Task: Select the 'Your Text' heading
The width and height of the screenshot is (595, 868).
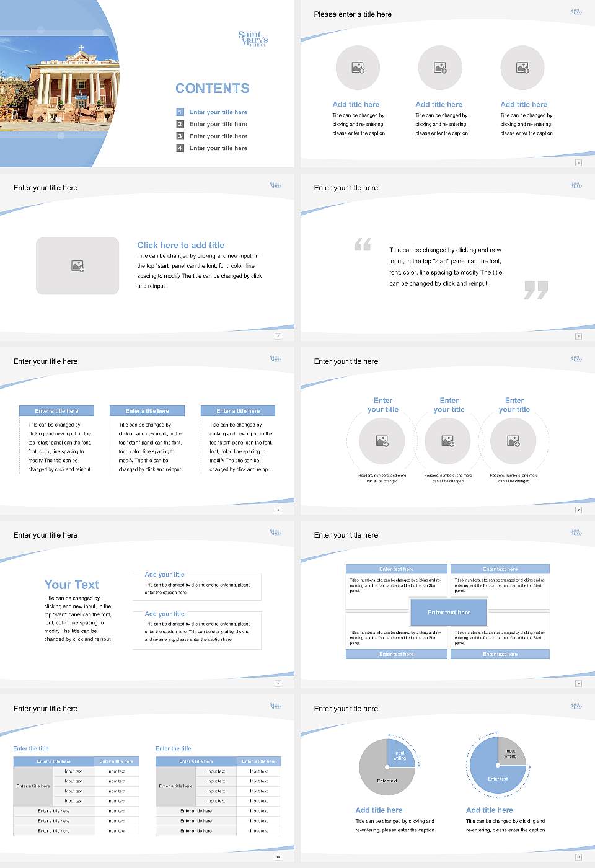Action: coord(71,585)
